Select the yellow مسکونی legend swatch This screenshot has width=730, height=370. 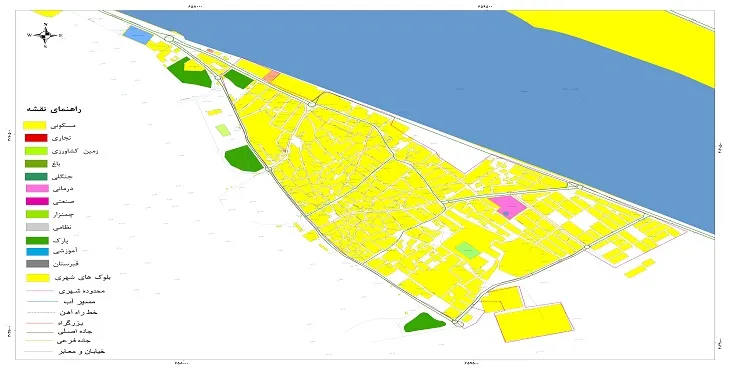35,125
